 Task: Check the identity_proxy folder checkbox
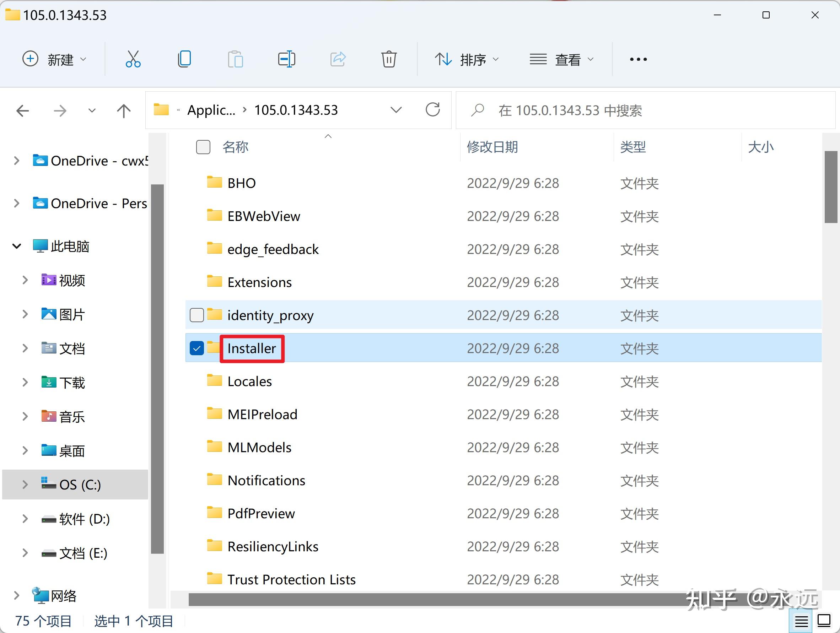(197, 315)
